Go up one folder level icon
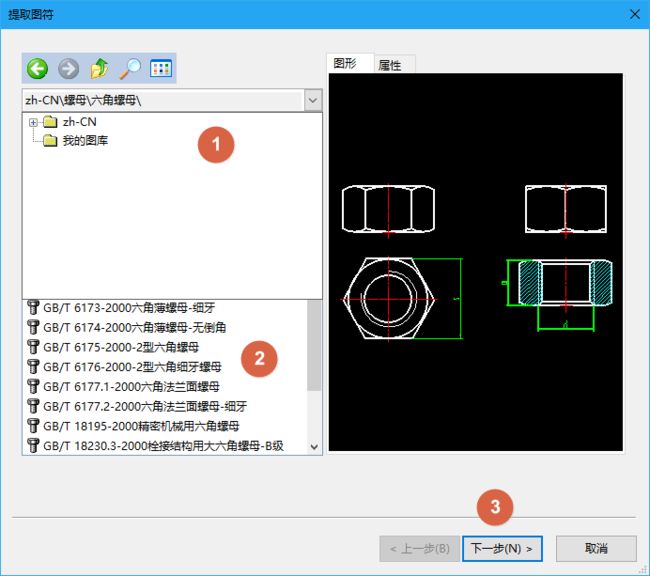650x576 pixels. (99, 68)
